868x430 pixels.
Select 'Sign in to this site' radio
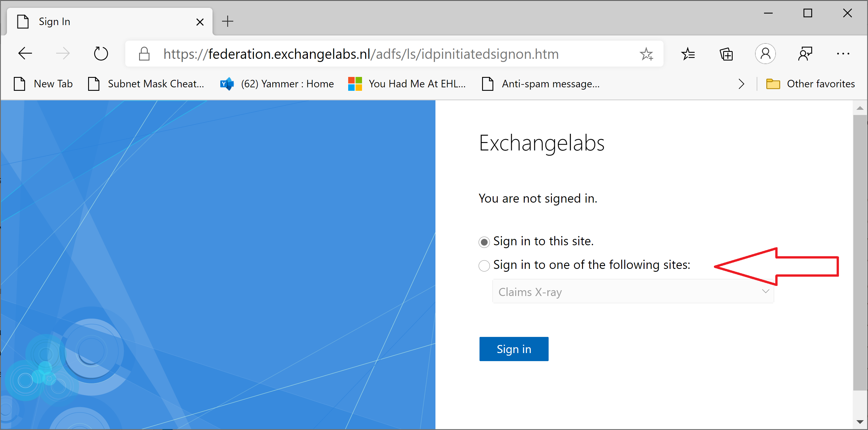click(484, 242)
